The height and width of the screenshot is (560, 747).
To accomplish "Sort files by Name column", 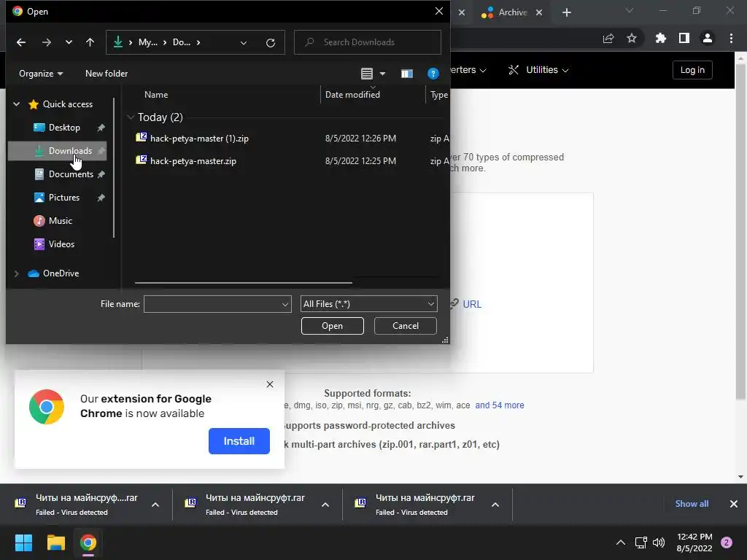I will (156, 94).
